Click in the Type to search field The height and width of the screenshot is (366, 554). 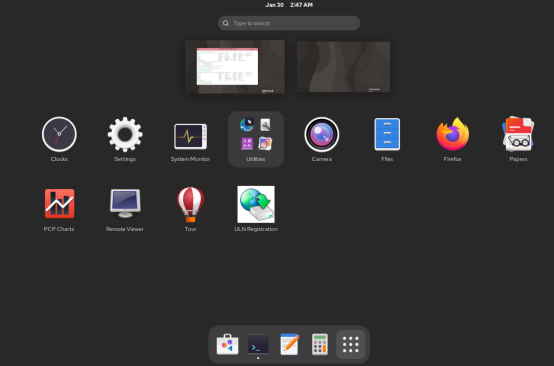point(289,23)
